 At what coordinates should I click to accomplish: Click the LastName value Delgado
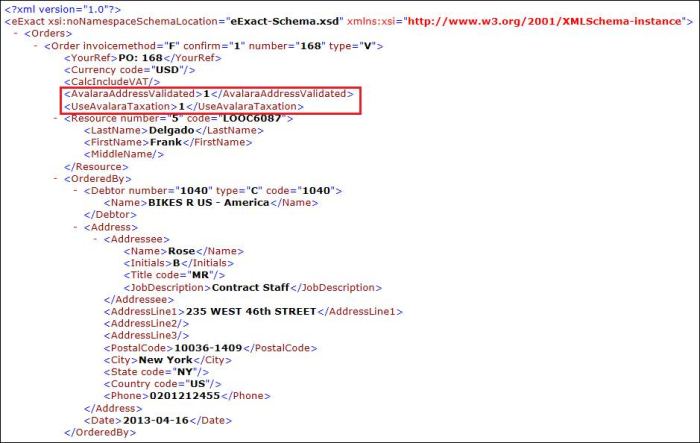click(171, 130)
